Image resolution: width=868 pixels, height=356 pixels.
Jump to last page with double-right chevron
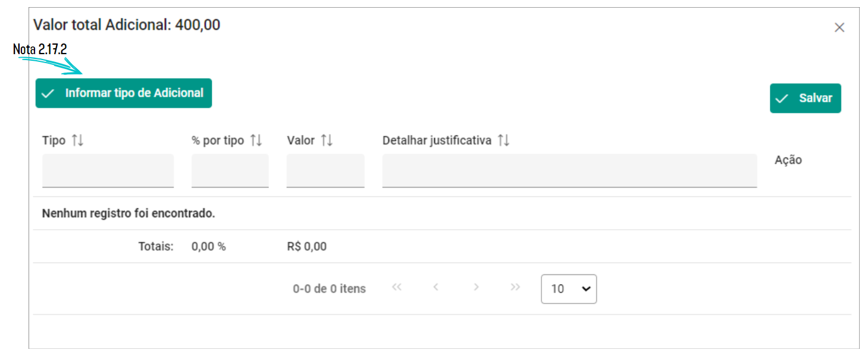click(x=515, y=288)
